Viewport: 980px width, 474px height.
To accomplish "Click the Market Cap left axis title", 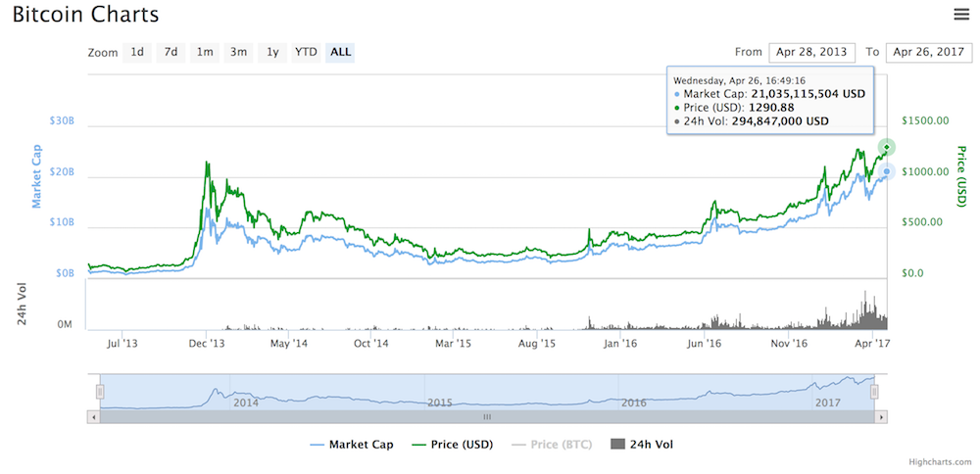I will pyautogui.click(x=37, y=175).
